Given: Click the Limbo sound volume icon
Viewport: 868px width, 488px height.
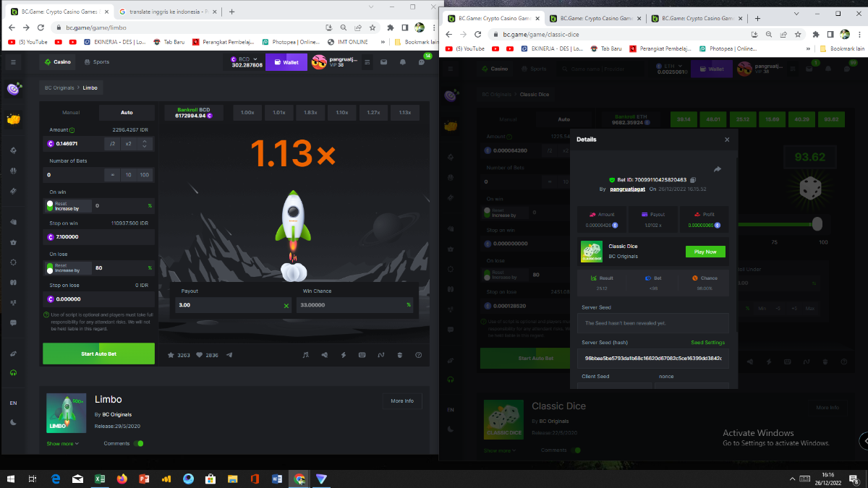Looking at the screenshot, I should (324, 355).
